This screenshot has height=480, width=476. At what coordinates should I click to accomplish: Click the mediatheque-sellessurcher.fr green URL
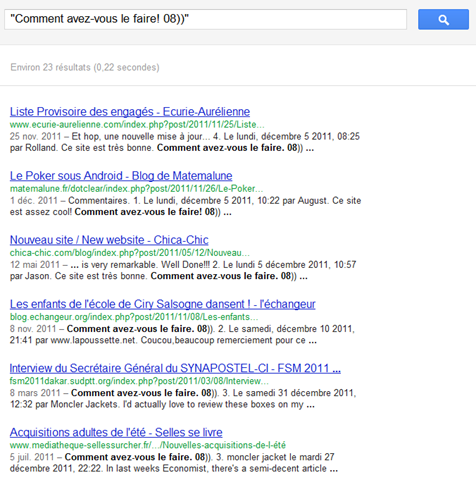tap(148, 445)
